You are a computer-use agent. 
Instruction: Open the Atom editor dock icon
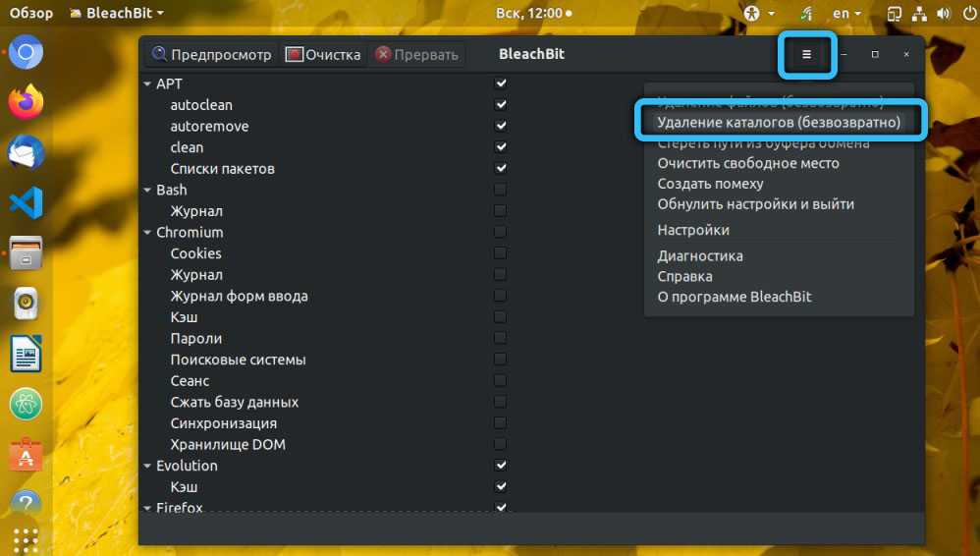tap(26, 404)
